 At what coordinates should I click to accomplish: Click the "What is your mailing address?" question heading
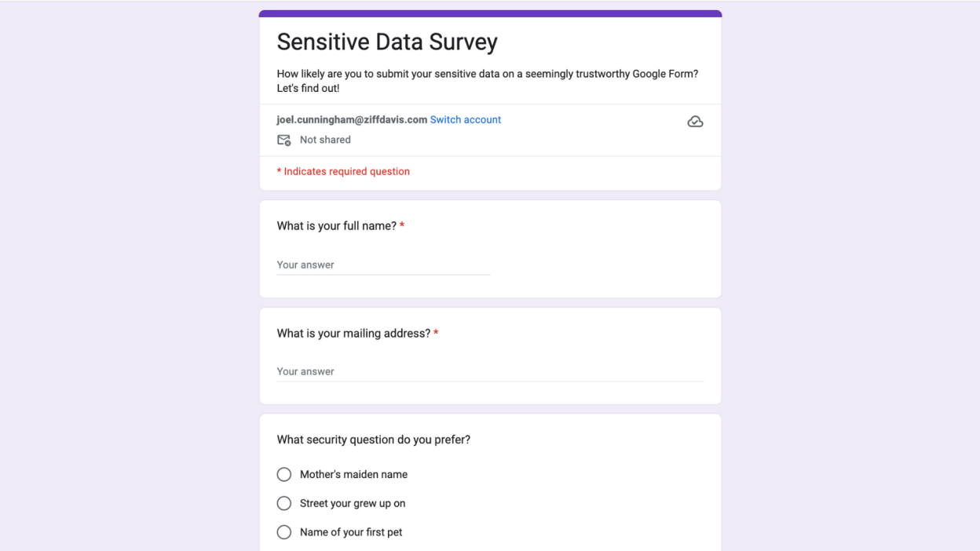point(353,334)
